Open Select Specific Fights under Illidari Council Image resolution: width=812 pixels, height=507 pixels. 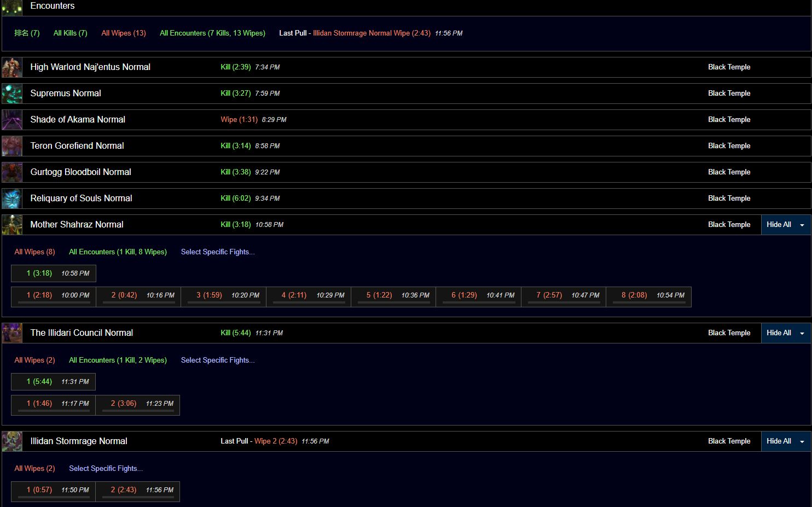point(218,360)
